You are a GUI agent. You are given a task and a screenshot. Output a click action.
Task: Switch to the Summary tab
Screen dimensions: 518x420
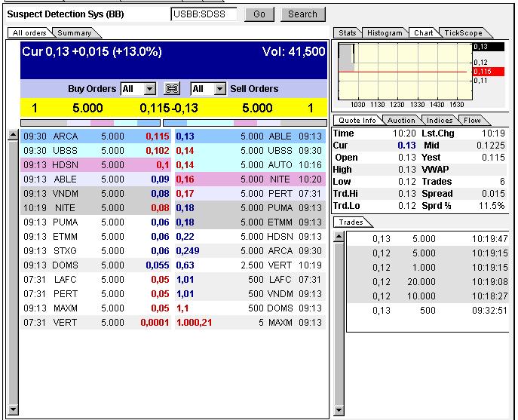pos(74,33)
